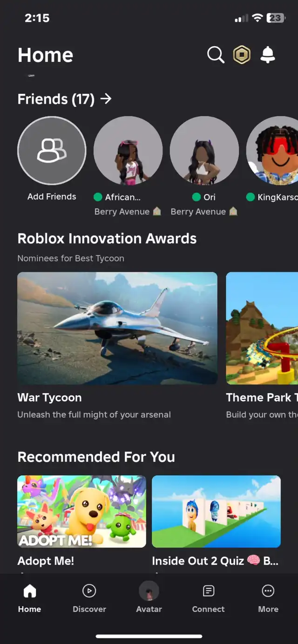Image resolution: width=298 pixels, height=644 pixels.
Task: Open Theme Park Tycoon roller coaster thumbnail
Action: [x=262, y=328]
